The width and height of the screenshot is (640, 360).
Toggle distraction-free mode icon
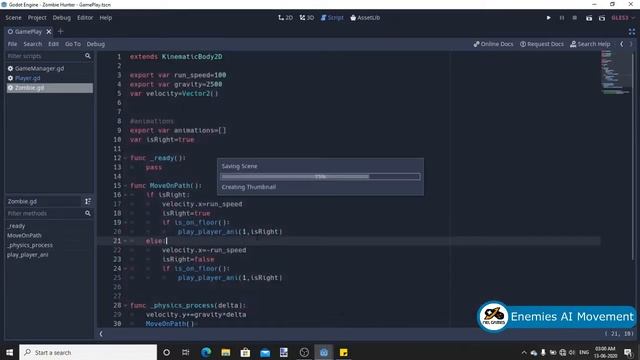(x=632, y=31)
